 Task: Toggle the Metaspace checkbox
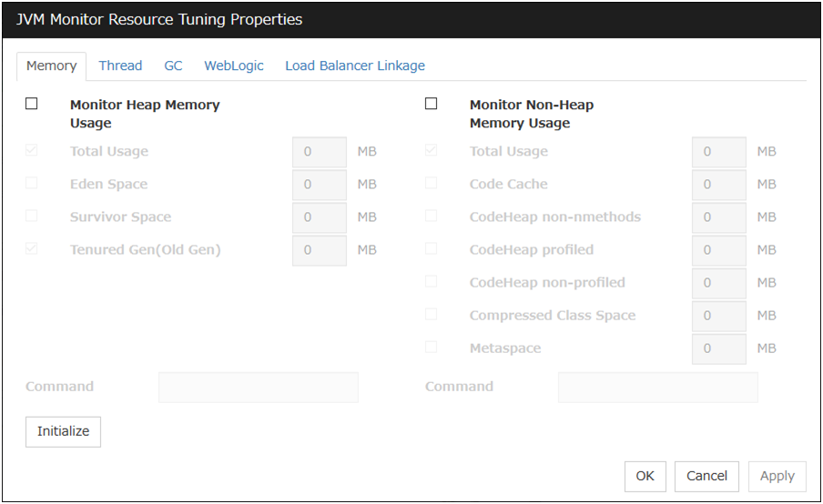click(x=432, y=347)
